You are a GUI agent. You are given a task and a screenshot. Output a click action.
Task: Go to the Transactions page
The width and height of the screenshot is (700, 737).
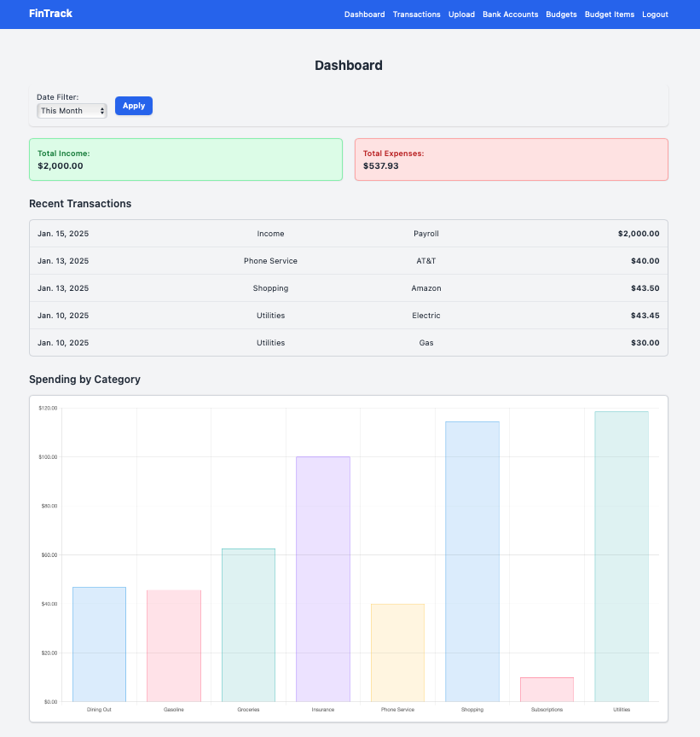pyautogui.click(x=416, y=15)
